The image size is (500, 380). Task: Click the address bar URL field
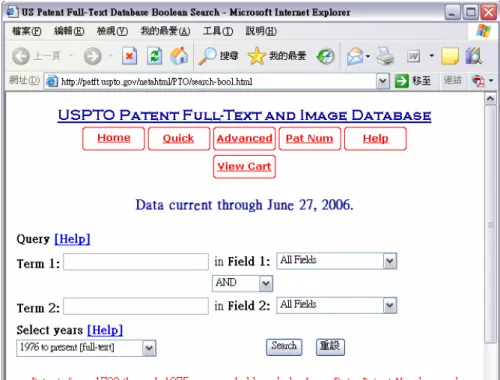(217, 81)
